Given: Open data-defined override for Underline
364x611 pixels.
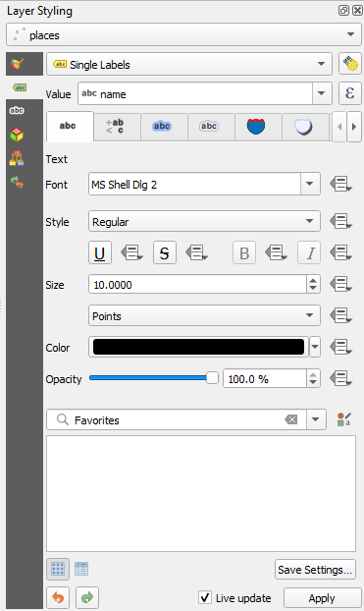Looking at the screenshot, I should pos(132,252).
